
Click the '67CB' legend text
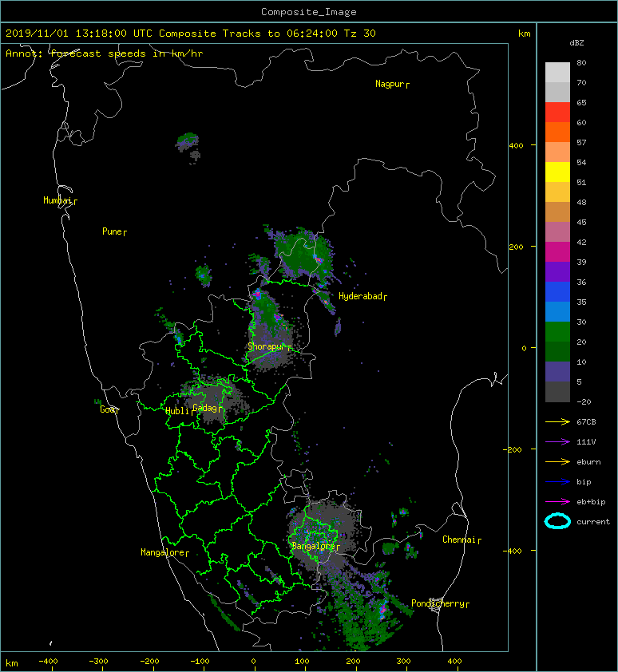pyautogui.click(x=586, y=422)
